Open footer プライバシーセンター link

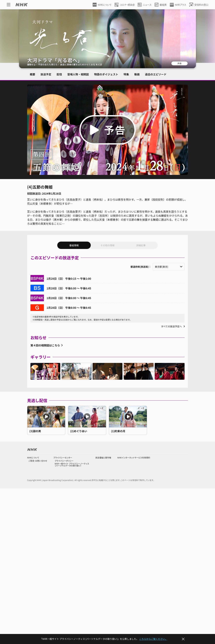(x=63, y=458)
